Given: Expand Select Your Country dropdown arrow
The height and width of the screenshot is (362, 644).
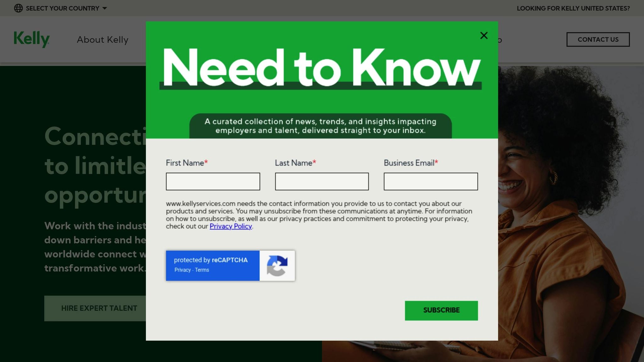Looking at the screenshot, I should (x=105, y=8).
